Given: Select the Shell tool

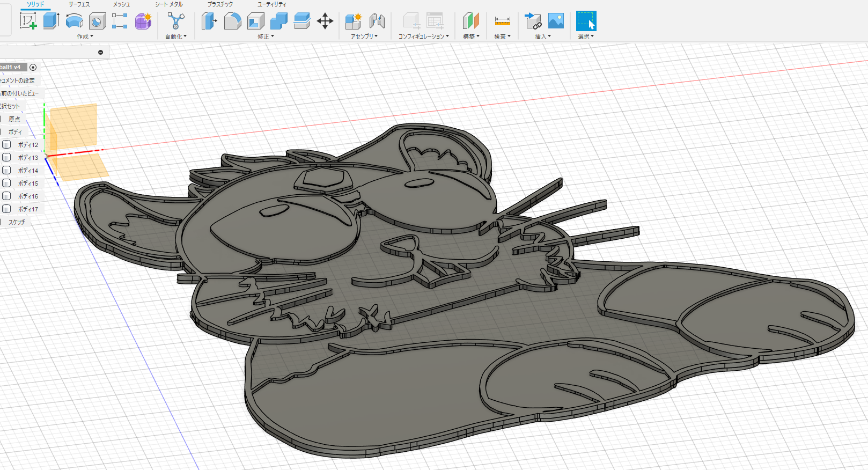Looking at the screenshot, I should click(x=255, y=21).
